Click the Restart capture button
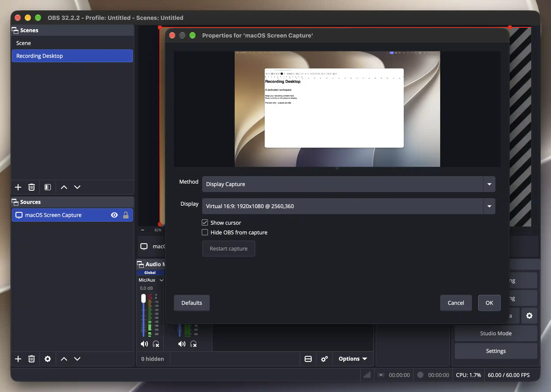Screen dimensions: 551x392 click(x=228, y=249)
